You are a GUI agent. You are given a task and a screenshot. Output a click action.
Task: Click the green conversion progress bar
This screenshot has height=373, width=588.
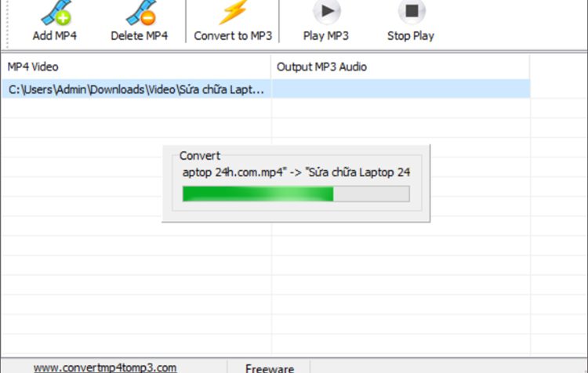click(x=296, y=194)
